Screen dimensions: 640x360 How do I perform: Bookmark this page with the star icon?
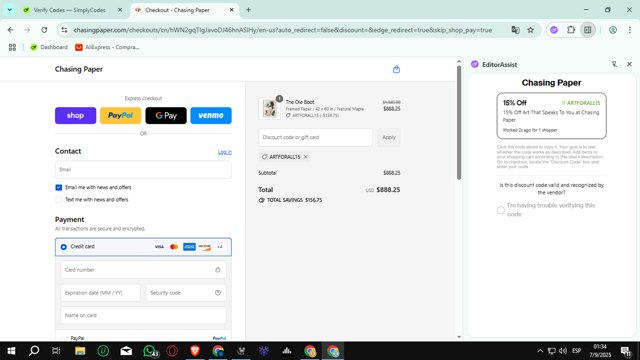coord(530,30)
